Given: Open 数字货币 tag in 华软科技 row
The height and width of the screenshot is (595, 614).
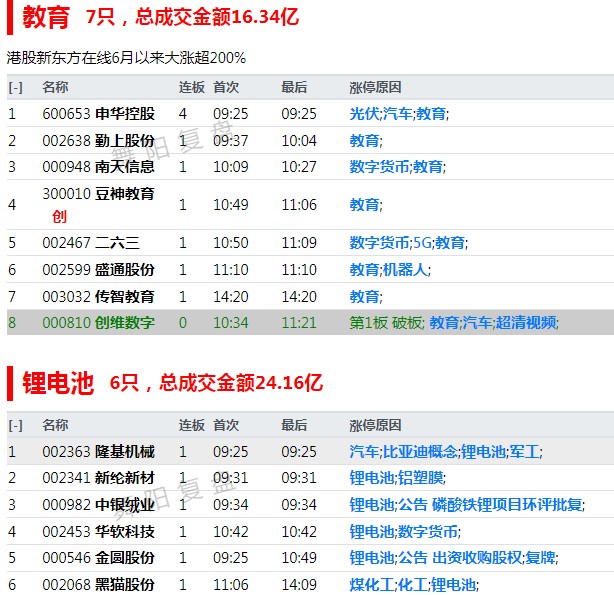Looking at the screenshot, I should click(428, 532).
